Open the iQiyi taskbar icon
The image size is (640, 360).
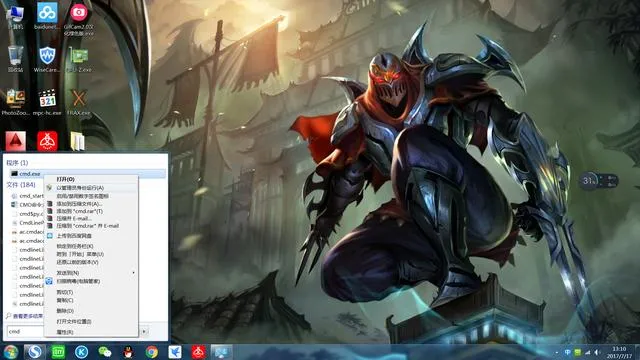[58, 351]
